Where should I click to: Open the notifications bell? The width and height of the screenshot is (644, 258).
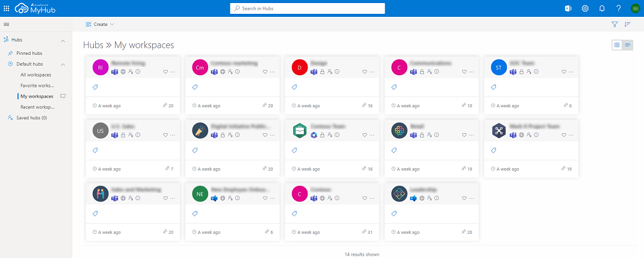tap(602, 8)
